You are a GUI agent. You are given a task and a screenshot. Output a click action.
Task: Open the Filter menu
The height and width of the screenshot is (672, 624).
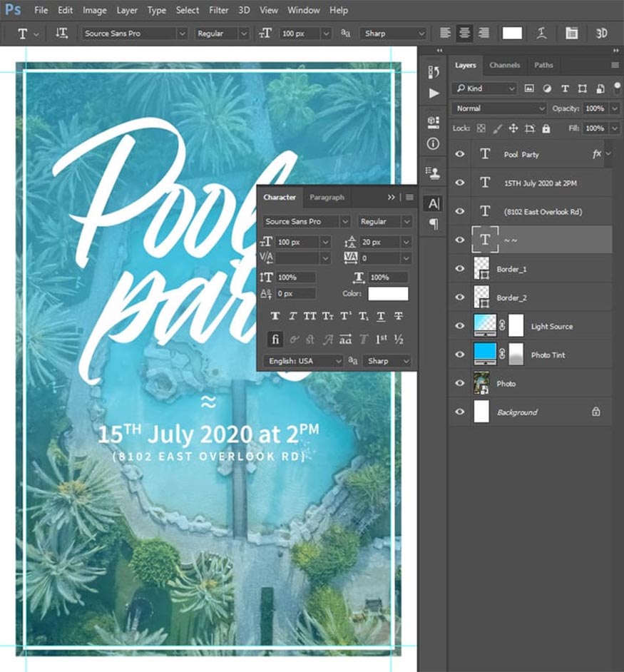218,10
